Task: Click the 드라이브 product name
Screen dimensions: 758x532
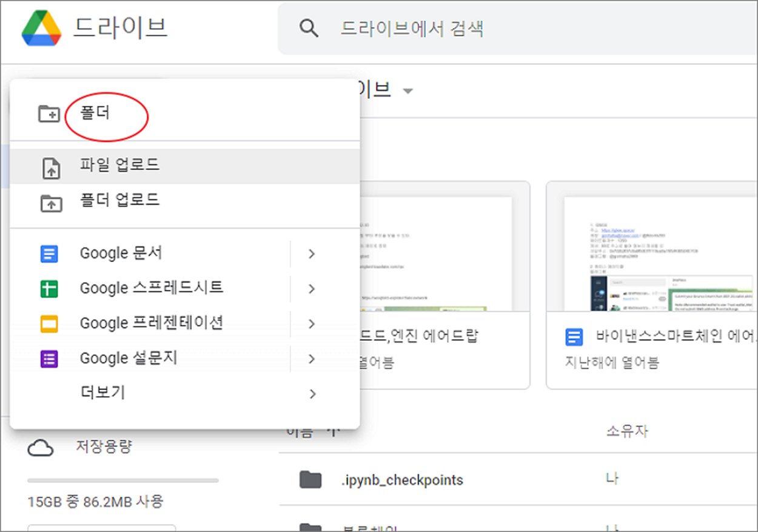Action: [x=121, y=28]
